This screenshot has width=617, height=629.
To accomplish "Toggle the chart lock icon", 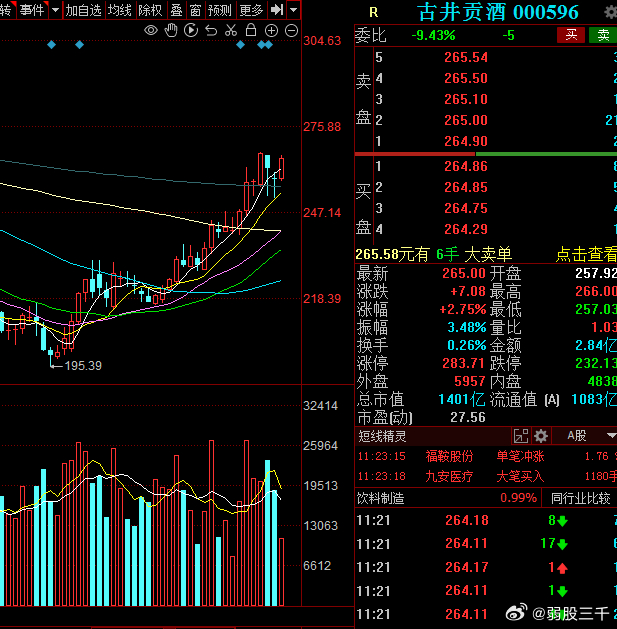I will click(x=251, y=30).
